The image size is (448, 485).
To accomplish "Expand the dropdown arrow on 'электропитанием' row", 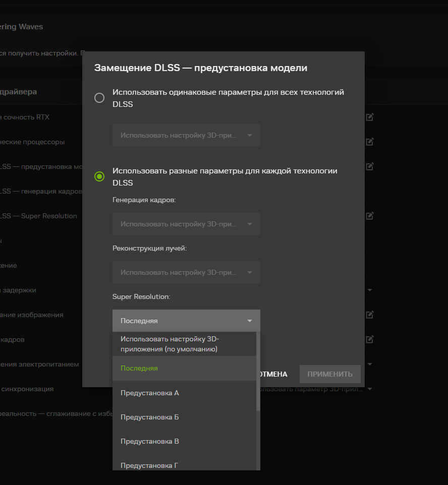I will [x=370, y=364].
